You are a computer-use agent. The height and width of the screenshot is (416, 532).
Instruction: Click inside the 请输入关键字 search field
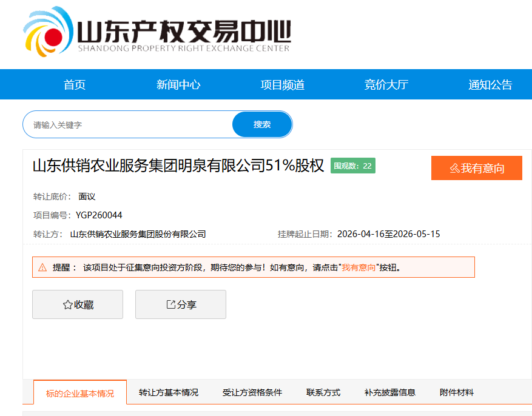[121, 124]
